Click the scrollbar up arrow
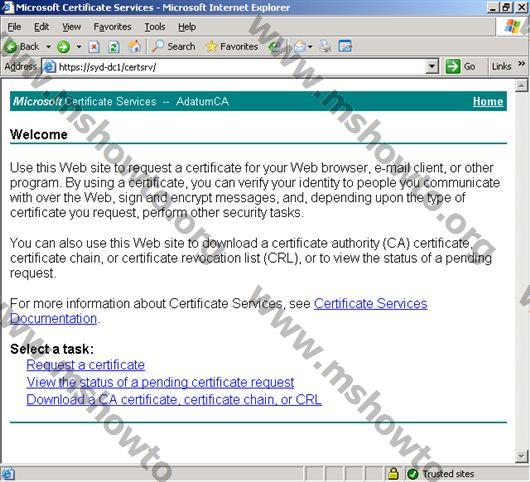 pyautogui.click(x=521, y=86)
